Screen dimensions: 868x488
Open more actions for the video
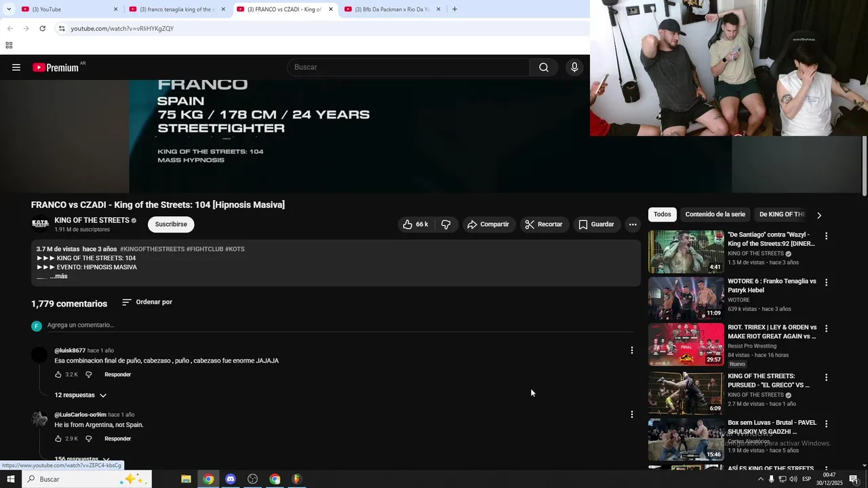coord(633,224)
